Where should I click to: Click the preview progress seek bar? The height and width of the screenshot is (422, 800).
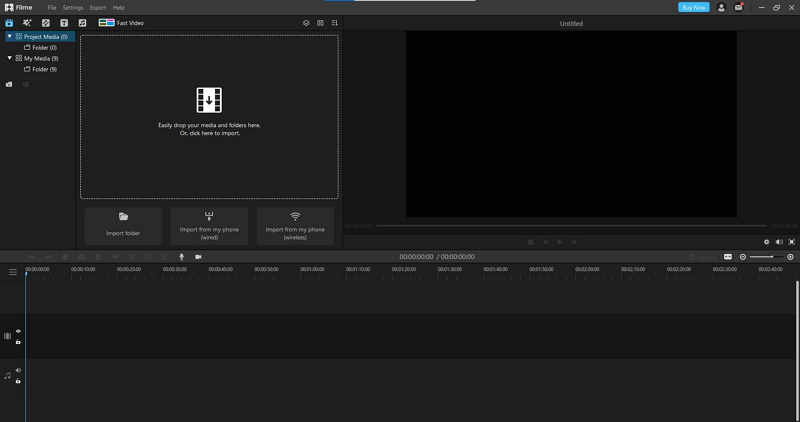571,226
